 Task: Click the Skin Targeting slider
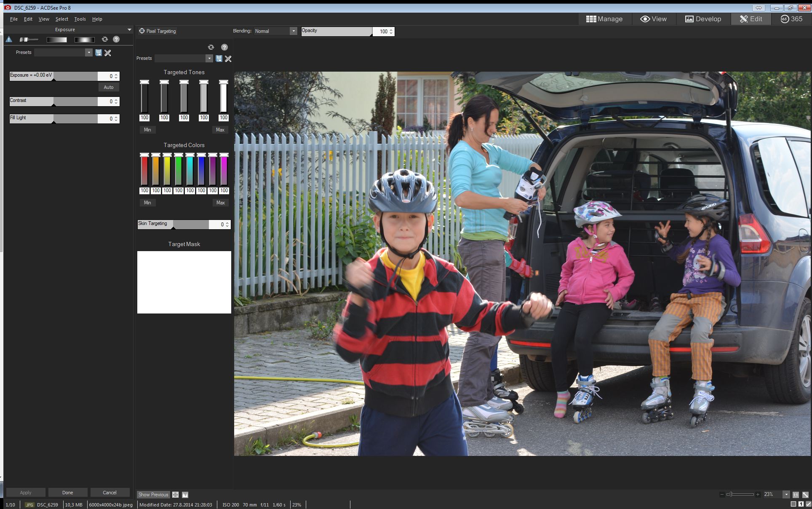pos(173,224)
